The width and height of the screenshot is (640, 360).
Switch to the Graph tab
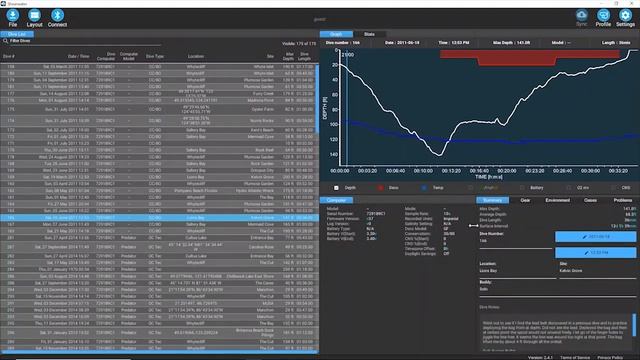click(x=336, y=34)
